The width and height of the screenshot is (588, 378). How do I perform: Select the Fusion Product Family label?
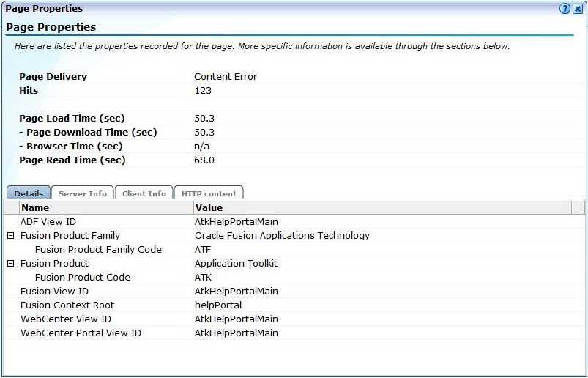pyautogui.click(x=70, y=235)
